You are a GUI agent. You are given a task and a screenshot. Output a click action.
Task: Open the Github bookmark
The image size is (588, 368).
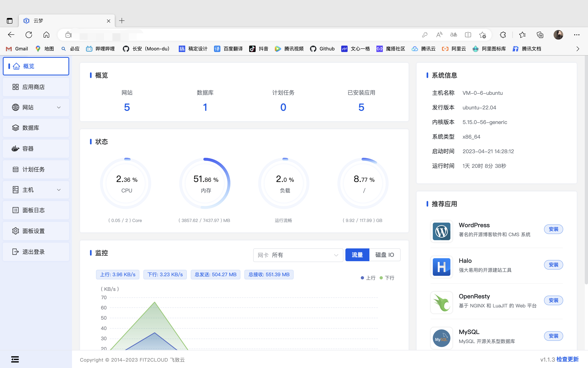[322, 49]
